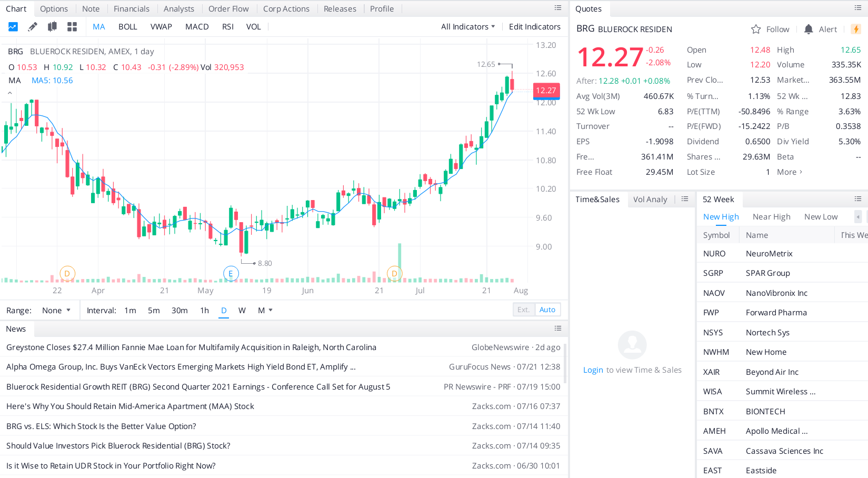Open the Greystone Closes $27.4 Million news
This screenshot has height=478, width=868.
[x=191, y=347]
